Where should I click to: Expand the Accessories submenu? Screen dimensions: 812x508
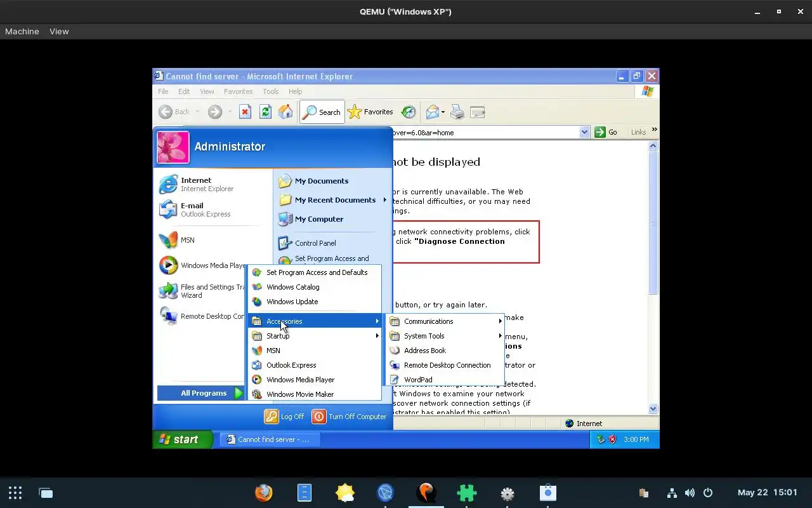(x=315, y=321)
